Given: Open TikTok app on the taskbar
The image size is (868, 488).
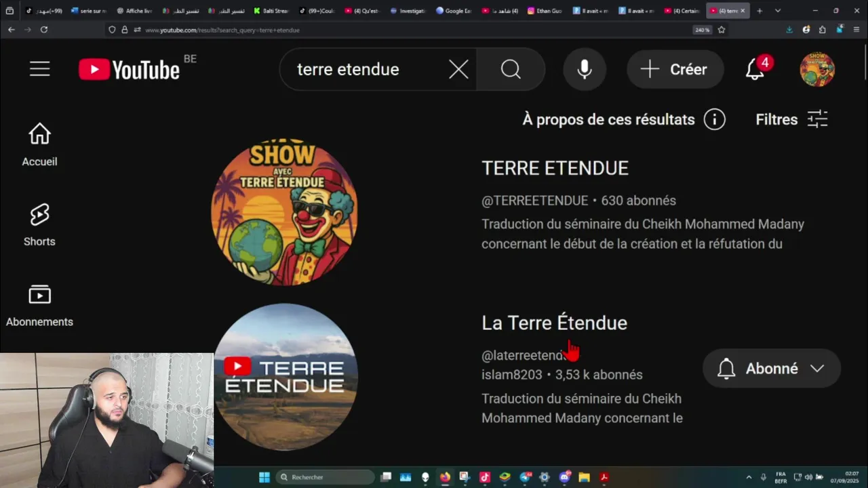Looking at the screenshot, I should coord(484,477).
